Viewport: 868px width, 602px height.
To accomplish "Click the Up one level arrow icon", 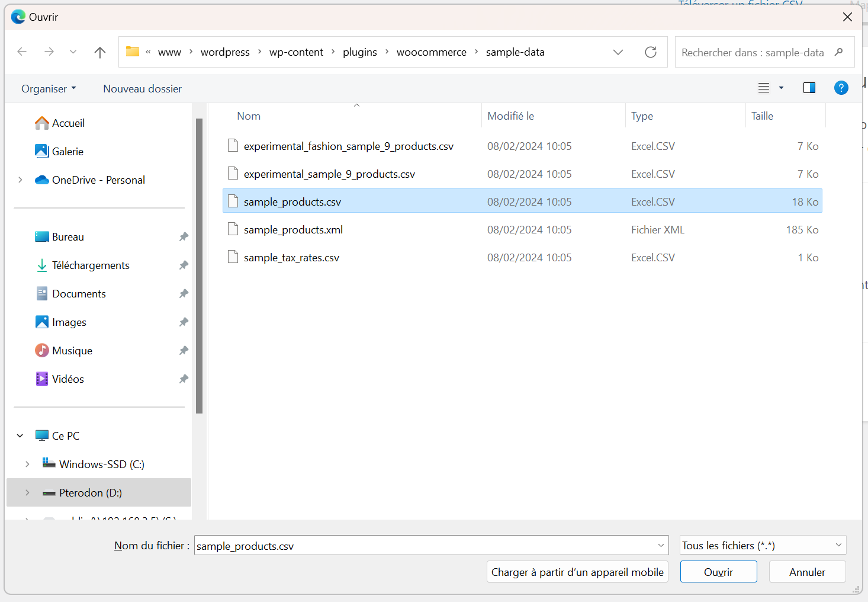I will pos(100,52).
